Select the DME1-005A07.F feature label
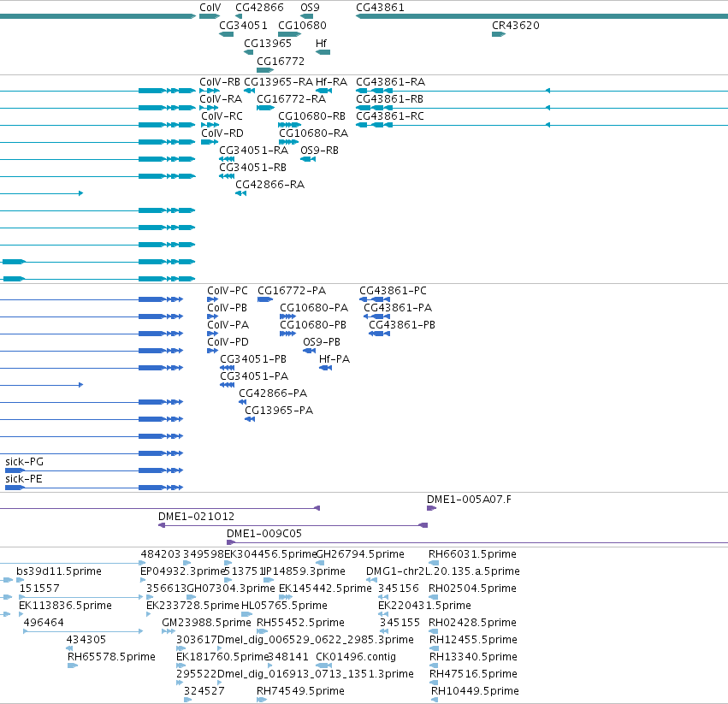This screenshot has height=704, width=728. tap(469, 500)
